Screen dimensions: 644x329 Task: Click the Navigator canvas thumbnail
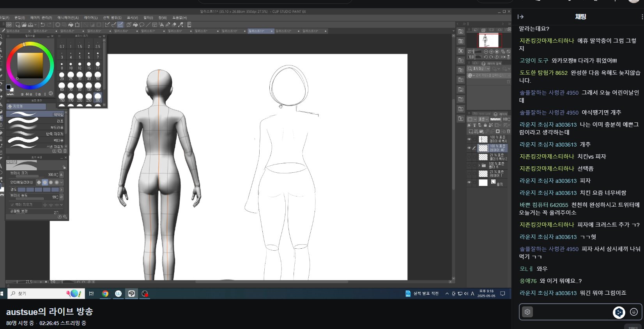point(489,40)
